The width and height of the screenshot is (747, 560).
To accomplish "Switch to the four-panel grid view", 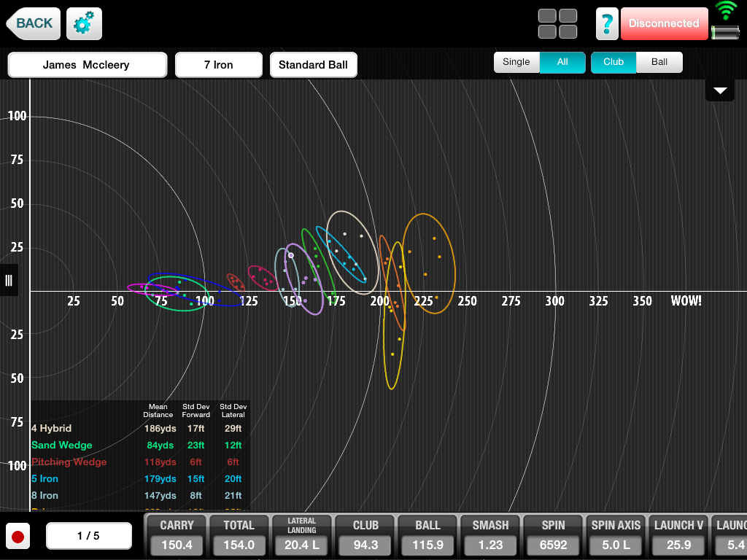I will [x=557, y=23].
